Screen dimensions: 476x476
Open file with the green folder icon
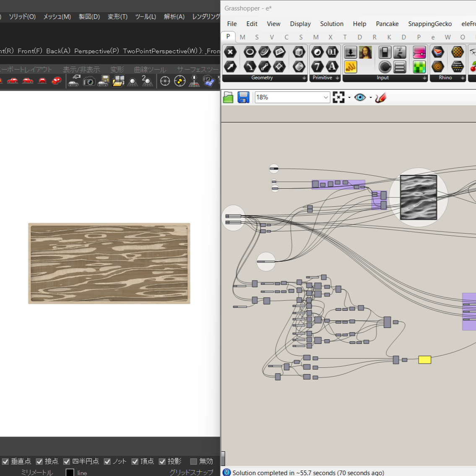pos(228,97)
